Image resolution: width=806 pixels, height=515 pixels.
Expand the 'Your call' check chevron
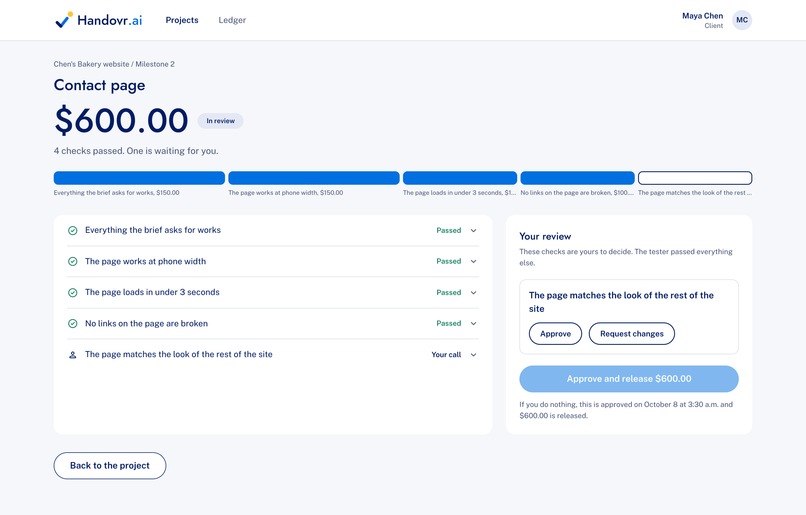[473, 355]
